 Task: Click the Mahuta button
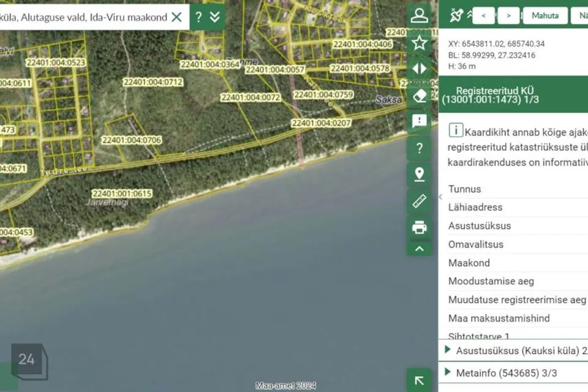click(545, 15)
